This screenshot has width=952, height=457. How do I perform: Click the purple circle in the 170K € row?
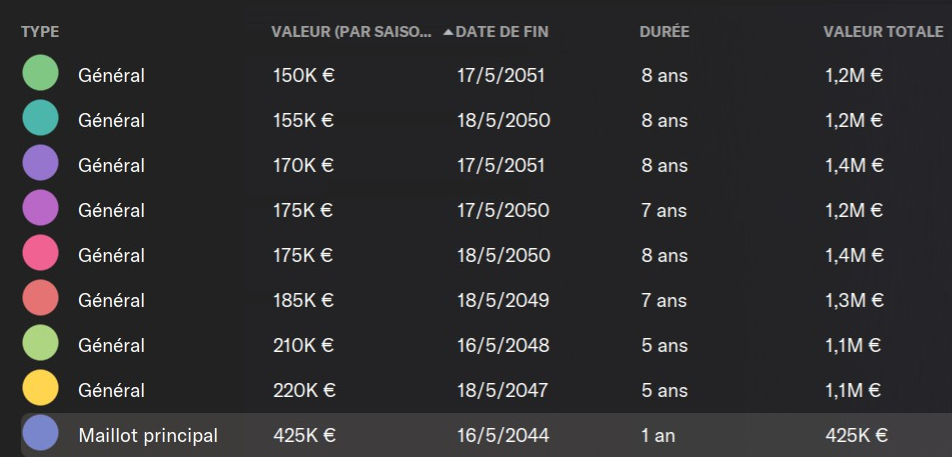click(x=40, y=165)
